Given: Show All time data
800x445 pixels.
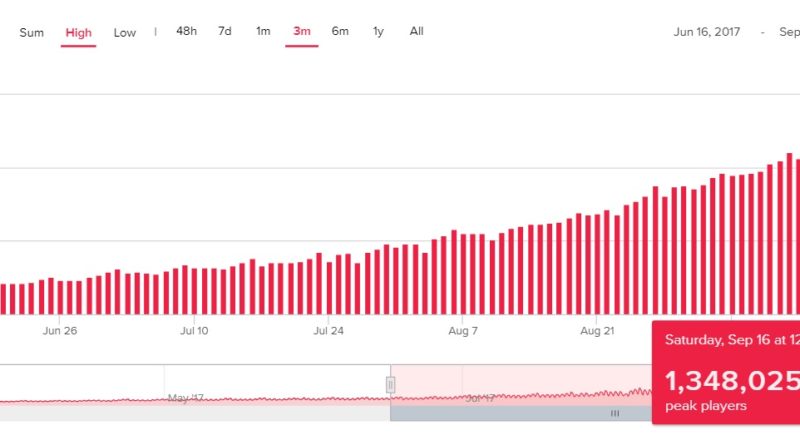Looking at the screenshot, I should pos(416,31).
